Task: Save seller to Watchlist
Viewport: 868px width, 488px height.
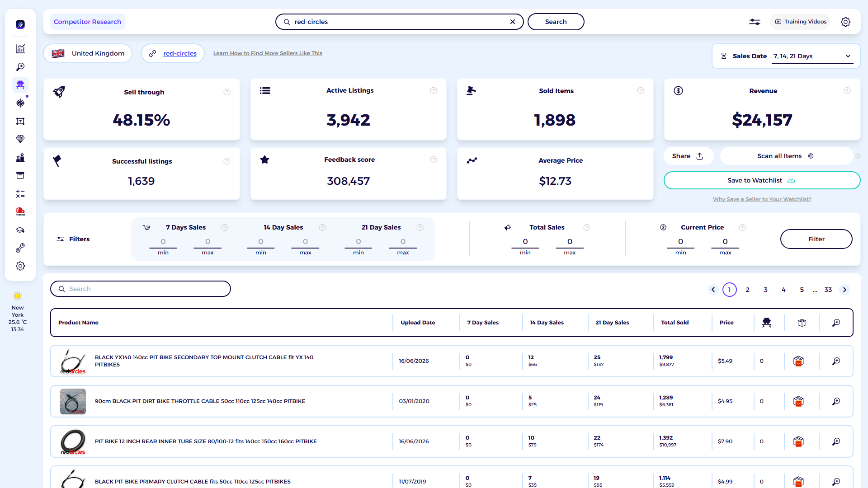Action: point(762,180)
